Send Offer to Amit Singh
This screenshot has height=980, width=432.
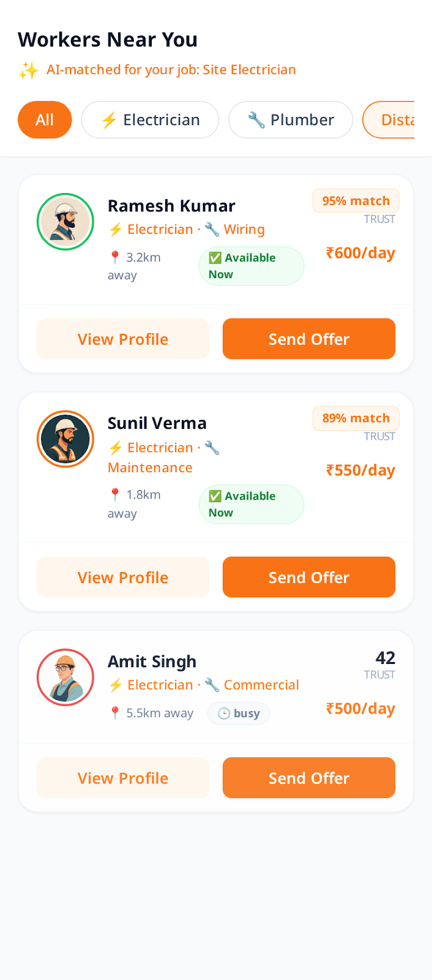tap(309, 778)
